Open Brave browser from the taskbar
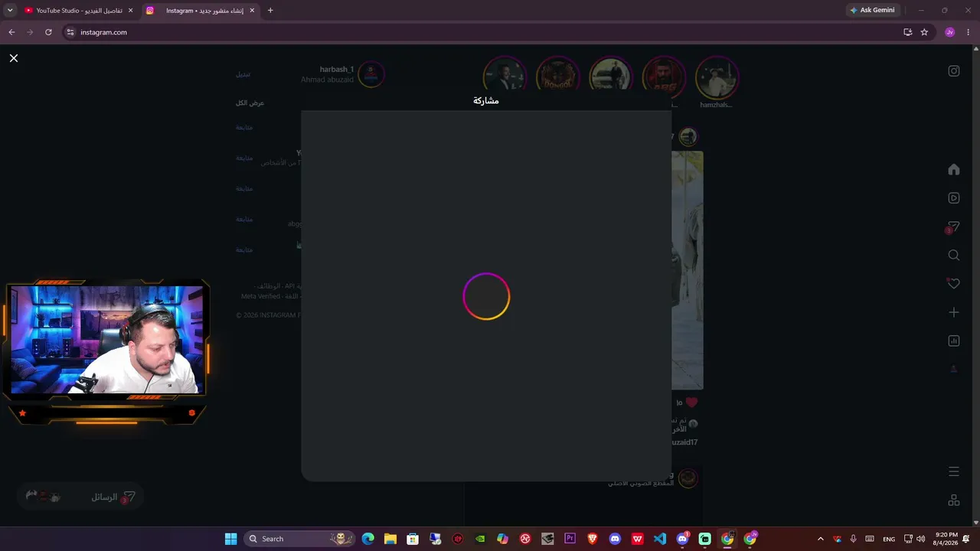980x551 pixels. click(592, 539)
